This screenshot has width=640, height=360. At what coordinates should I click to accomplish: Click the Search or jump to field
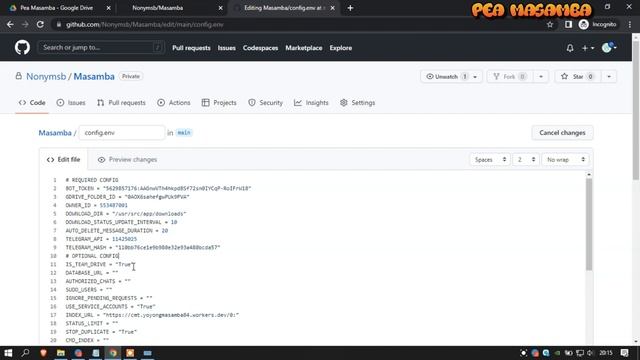[101, 48]
